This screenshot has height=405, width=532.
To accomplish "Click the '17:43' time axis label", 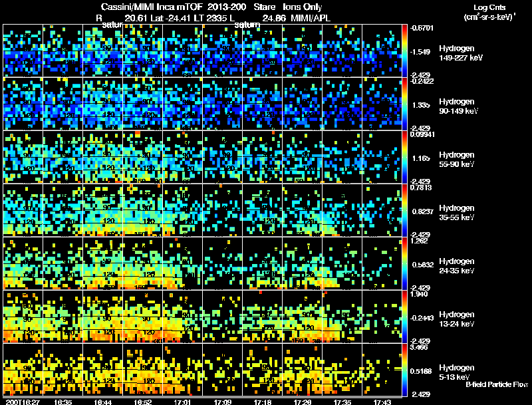I will [x=382, y=402].
